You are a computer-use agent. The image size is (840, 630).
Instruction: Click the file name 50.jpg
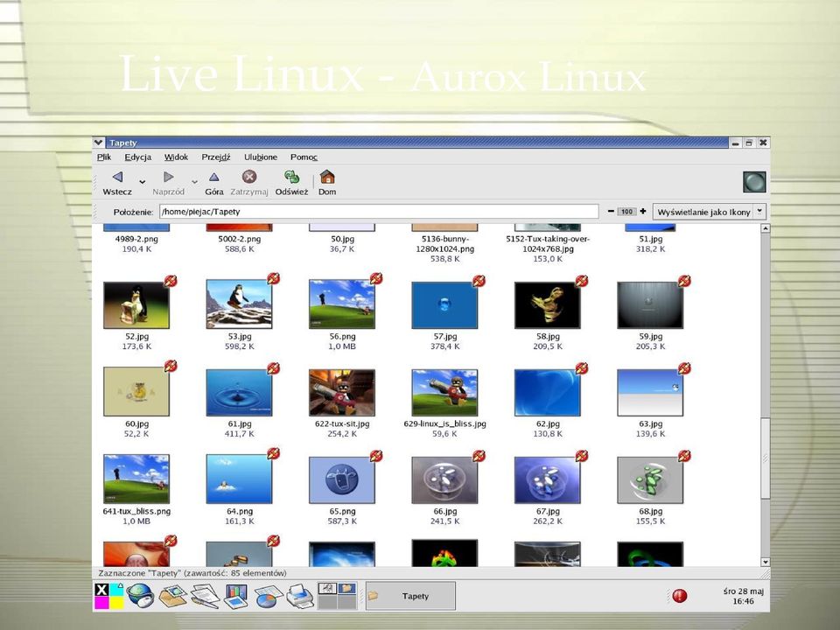pyautogui.click(x=342, y=239)
